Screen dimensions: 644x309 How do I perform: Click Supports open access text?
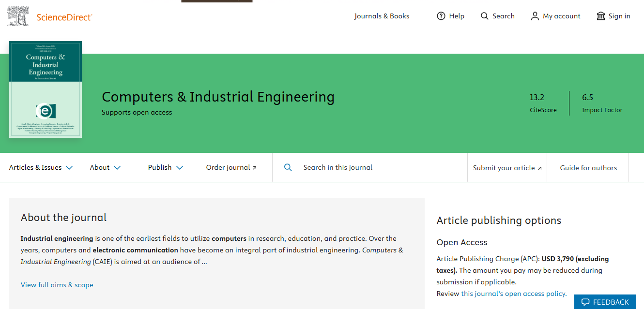pos(137,112)
